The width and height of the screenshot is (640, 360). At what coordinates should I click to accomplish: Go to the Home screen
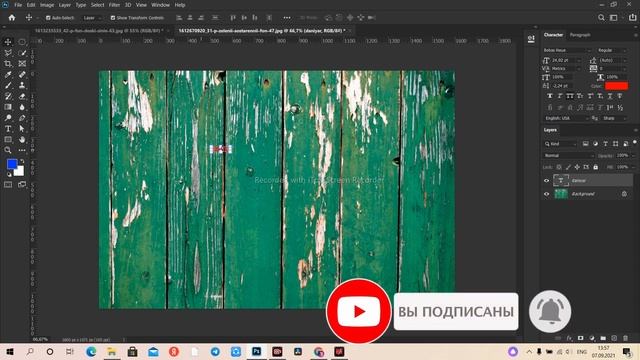[x=12, y=18]
